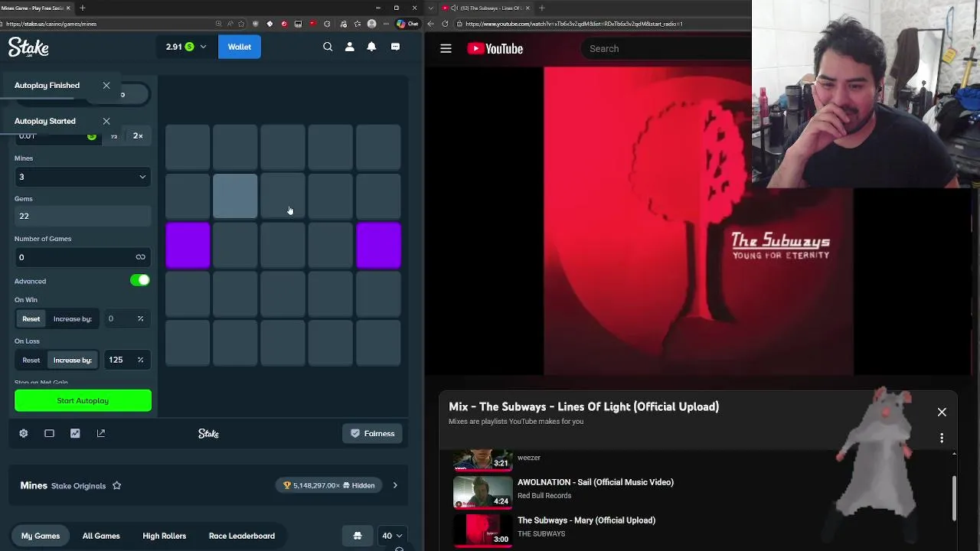Click the pop-out game icon
The width and height of the screenshot is (980, 551).
click(101, 433)
